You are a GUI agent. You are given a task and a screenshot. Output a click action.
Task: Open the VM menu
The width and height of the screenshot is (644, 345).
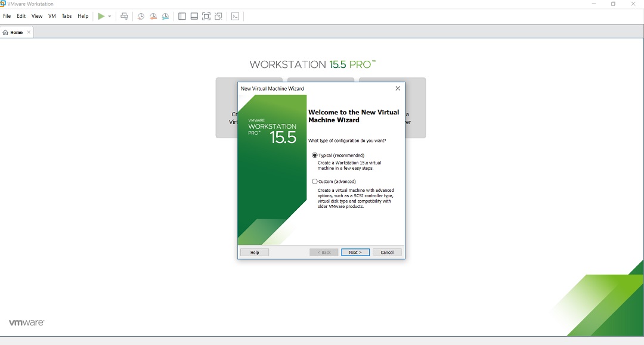click(x=52, y=16)
